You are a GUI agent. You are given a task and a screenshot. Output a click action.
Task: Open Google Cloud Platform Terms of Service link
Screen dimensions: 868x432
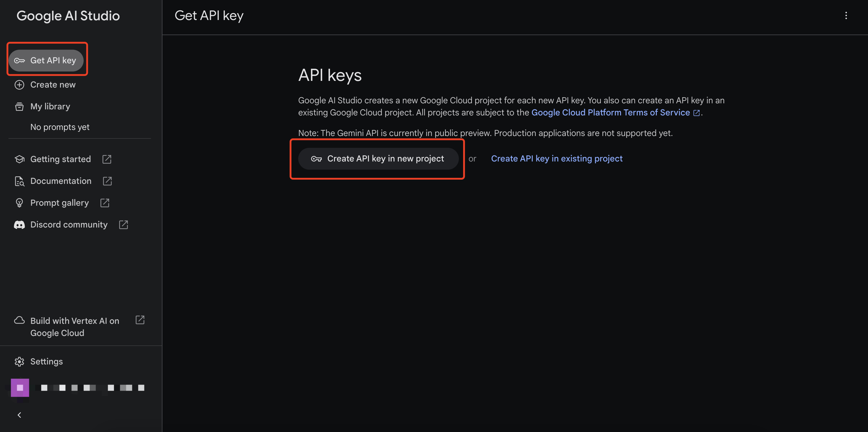pyautogui.click(x=610, y=112)
